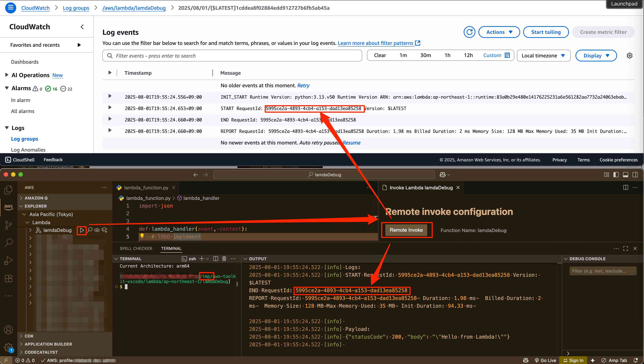Maximize the terminal panel size
This screenshot has width=644, height=364.
click(625, 248)
